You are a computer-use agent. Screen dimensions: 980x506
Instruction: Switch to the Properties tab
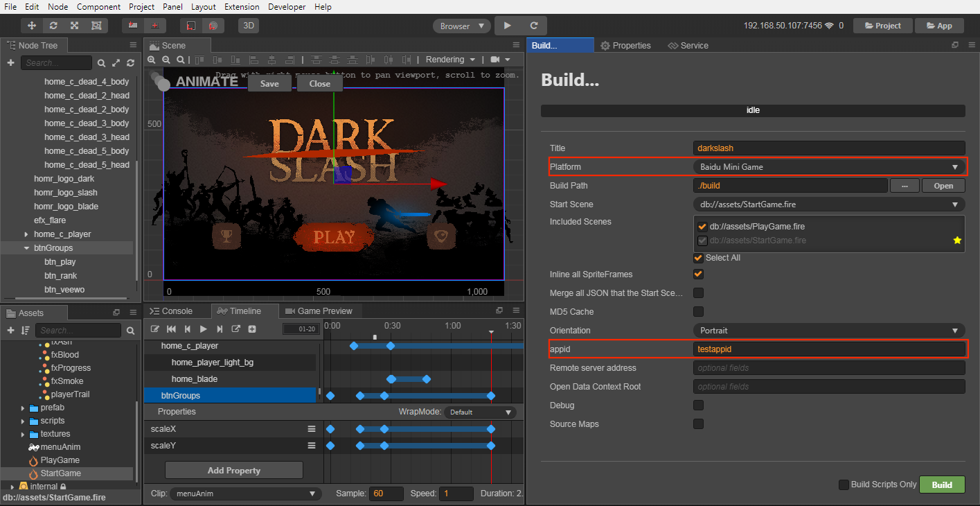click(x=625, y=46)
